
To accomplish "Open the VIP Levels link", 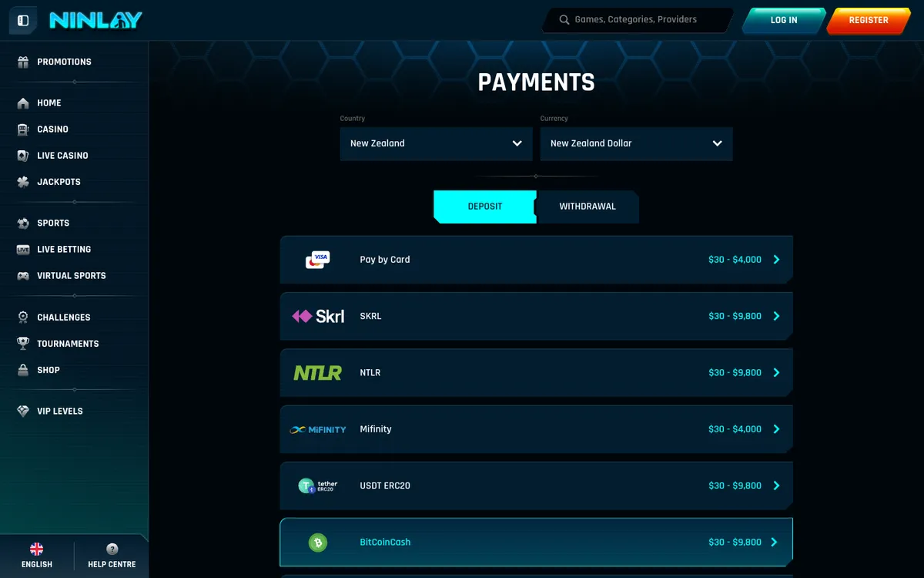I will pos(60,412).
